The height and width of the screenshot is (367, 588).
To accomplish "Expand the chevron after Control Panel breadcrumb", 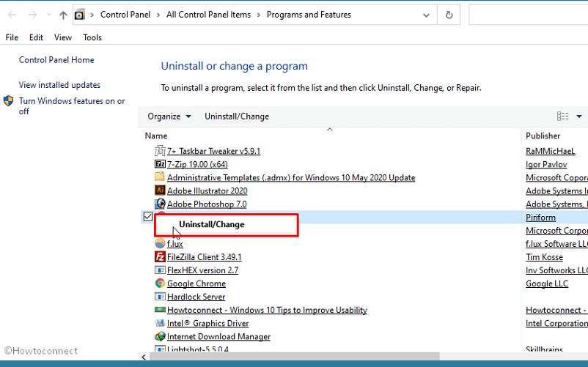I will [x=158, y=15].
